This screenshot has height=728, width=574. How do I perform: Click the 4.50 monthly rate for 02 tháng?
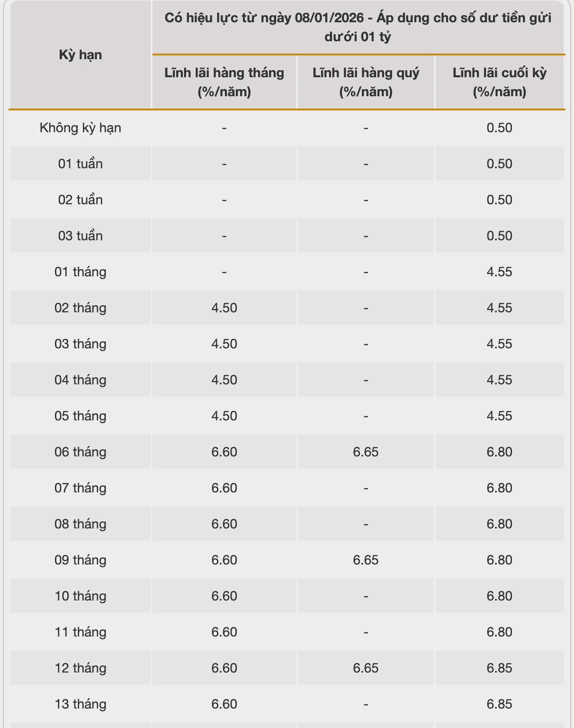click(x=224, y=308)
